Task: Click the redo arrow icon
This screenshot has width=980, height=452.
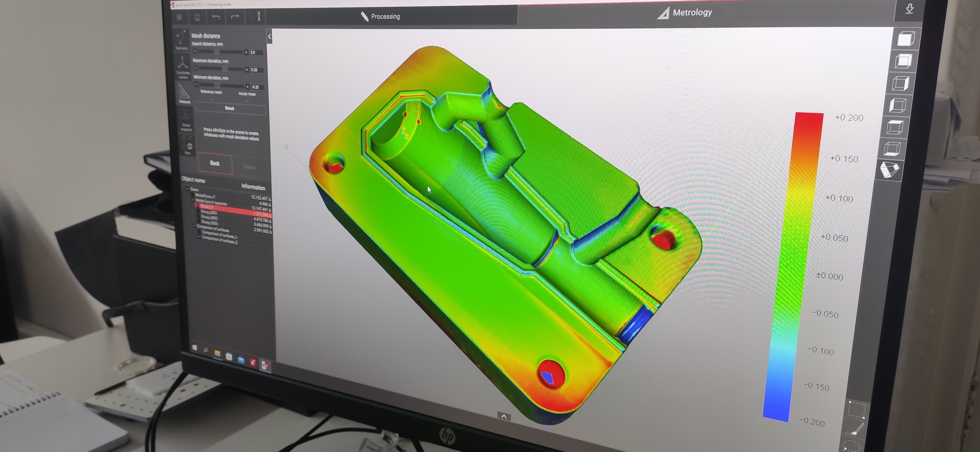Action: tap(235, 16)
